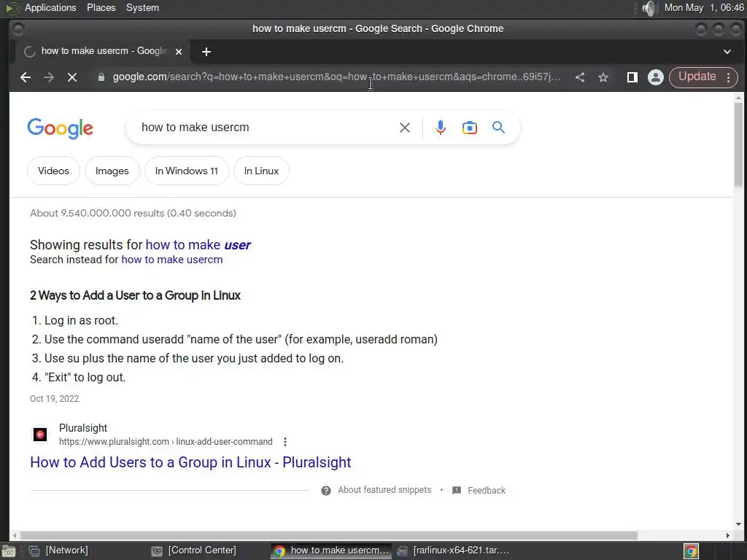Viewport: 747px width, 560px height.
Task: Filter results by Images chip
Action: click(x=112, y=171)
